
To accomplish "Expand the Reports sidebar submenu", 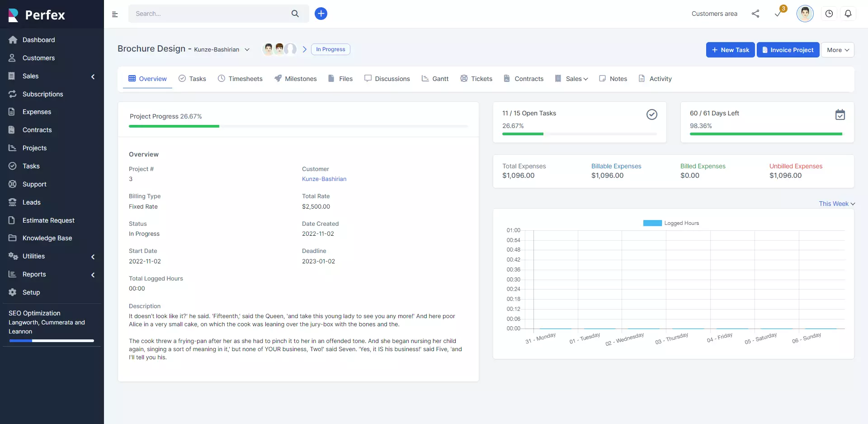I will point(93,275).
